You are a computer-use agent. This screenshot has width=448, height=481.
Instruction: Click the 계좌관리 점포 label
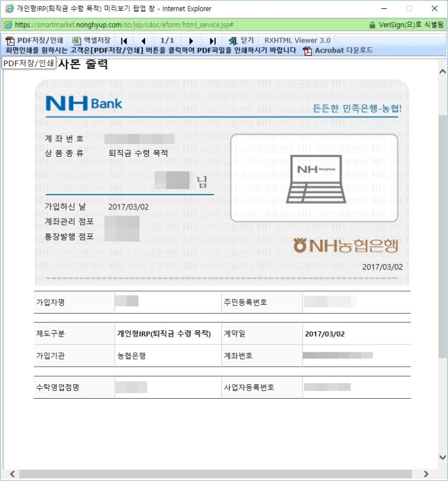69,222
